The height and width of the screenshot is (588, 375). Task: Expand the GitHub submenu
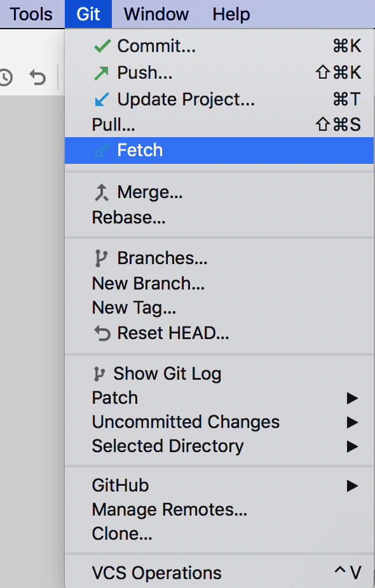(x=120, y=484)
